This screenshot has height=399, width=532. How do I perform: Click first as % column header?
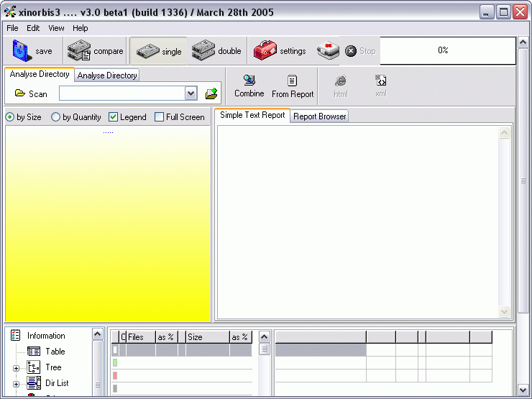(166, 337)
